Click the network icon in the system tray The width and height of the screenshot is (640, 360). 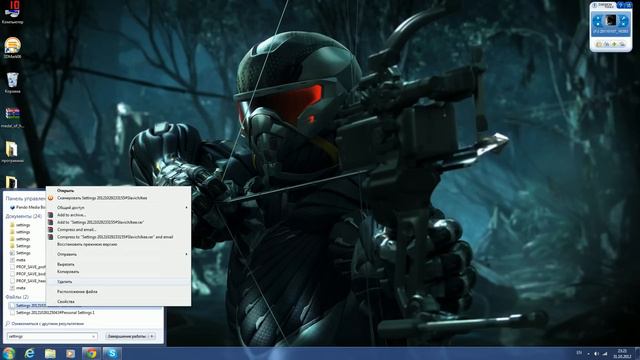605,353
